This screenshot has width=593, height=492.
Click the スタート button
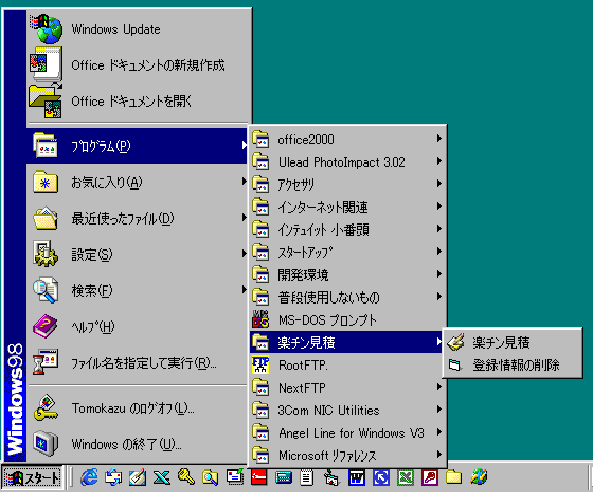pos(32,478)
